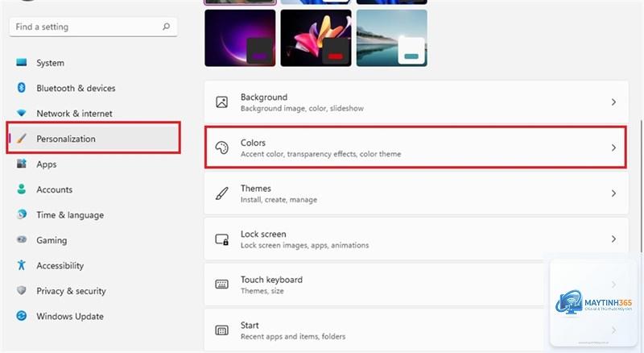
Task: Open Windows Update settings
Action: pyautogui.click(x=93, y=316)
